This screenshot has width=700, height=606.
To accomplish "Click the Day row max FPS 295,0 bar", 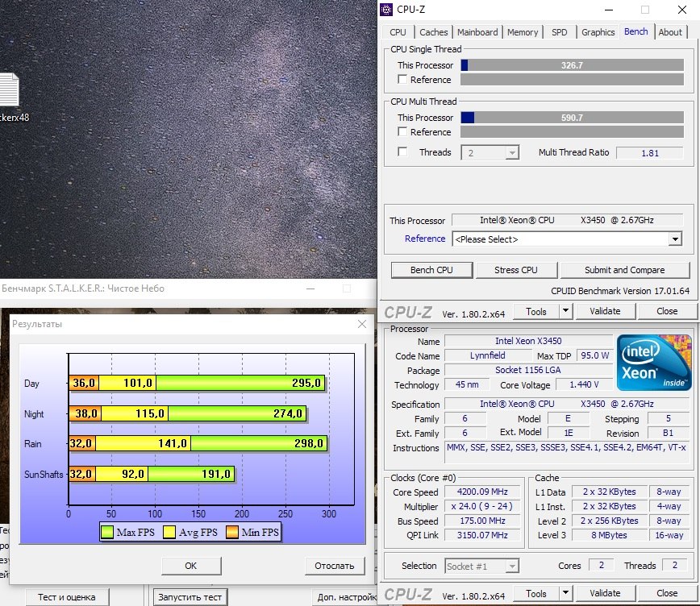I will [x=240, y=383].
